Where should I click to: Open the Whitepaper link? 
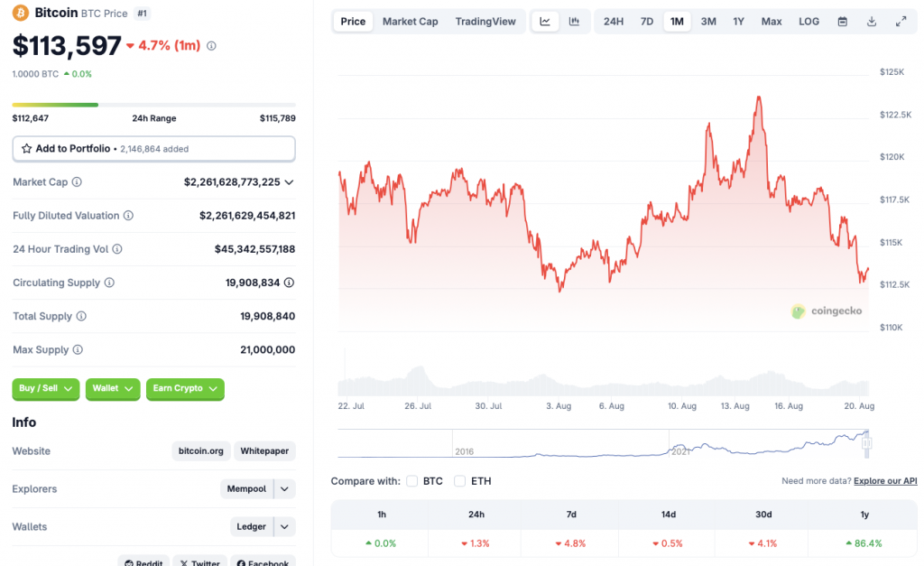pyautogui.click(x=263, y=450)
